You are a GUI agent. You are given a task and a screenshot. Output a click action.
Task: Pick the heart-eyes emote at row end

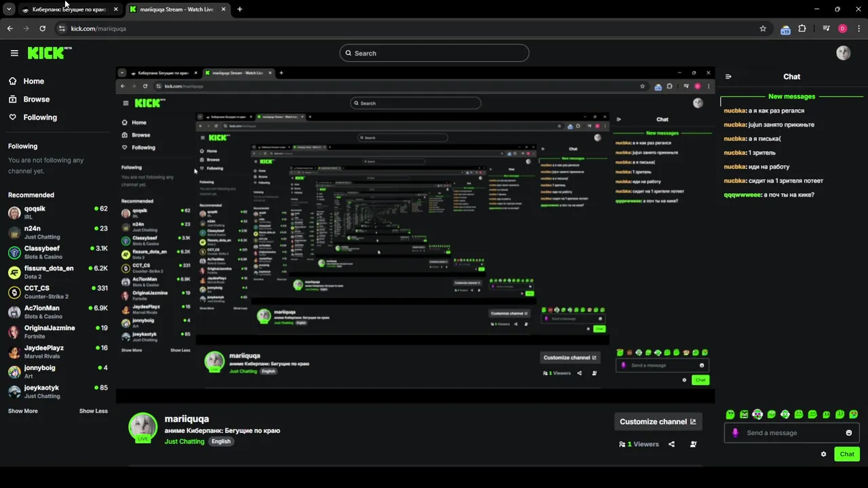853,414
